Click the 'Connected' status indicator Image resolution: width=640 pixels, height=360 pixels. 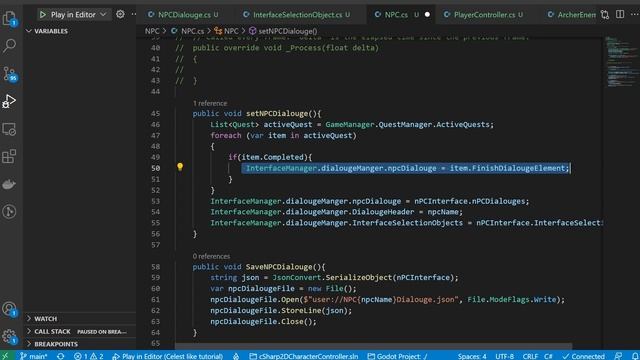(x=583, y=356)
